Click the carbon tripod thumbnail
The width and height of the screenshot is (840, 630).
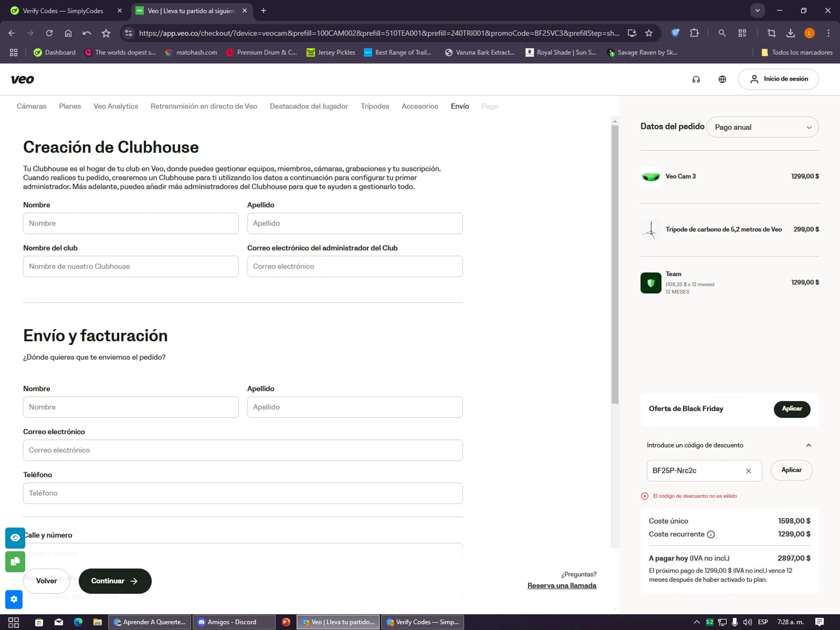[651, 230]
